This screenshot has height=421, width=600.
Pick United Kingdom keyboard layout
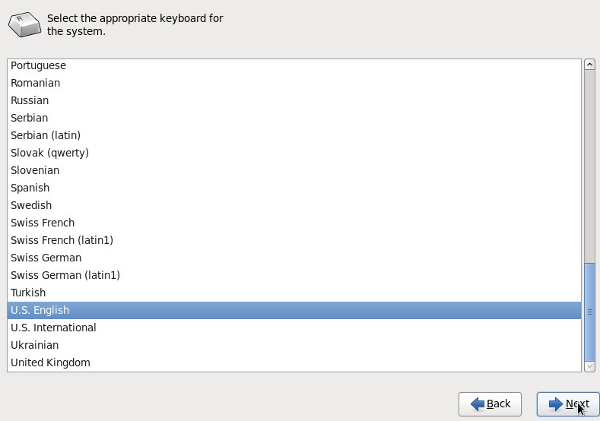pos(294,362)
